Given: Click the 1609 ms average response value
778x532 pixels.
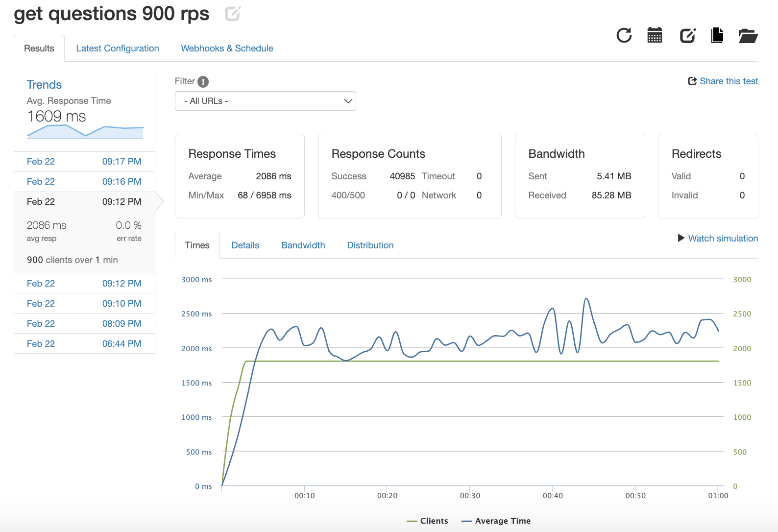Looking at the screenshot, I should (56, 117).
